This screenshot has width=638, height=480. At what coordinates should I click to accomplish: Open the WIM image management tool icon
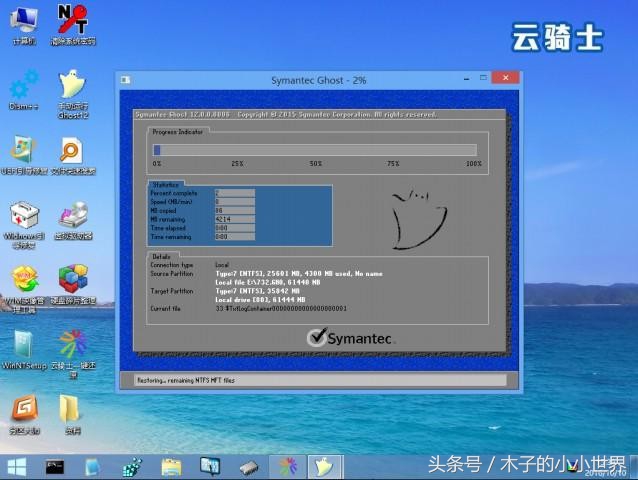coord(24,290)
